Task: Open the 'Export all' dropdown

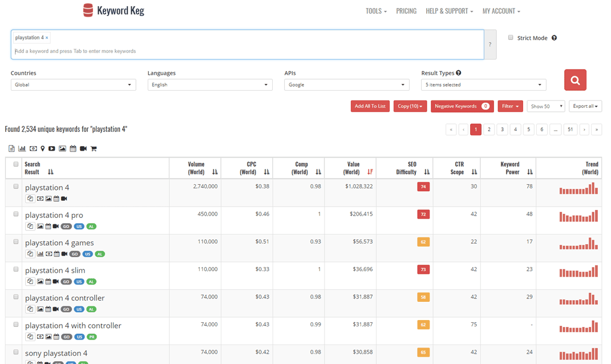Action: click(x=585, y=106)
